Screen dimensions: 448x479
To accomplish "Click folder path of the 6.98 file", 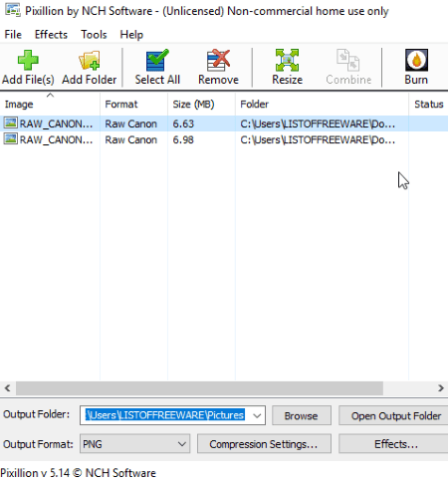I will (318, 139).
